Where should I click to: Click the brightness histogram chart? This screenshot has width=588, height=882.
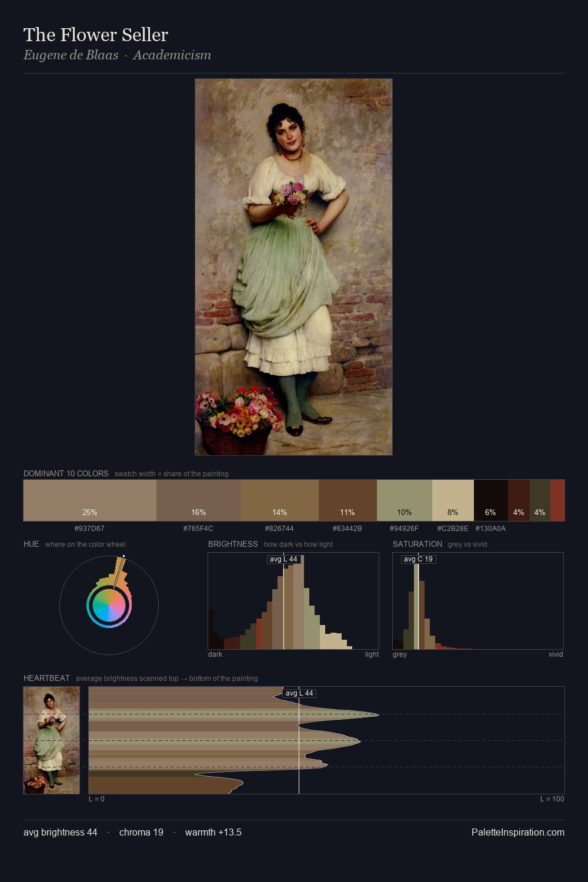coord(293,601)
